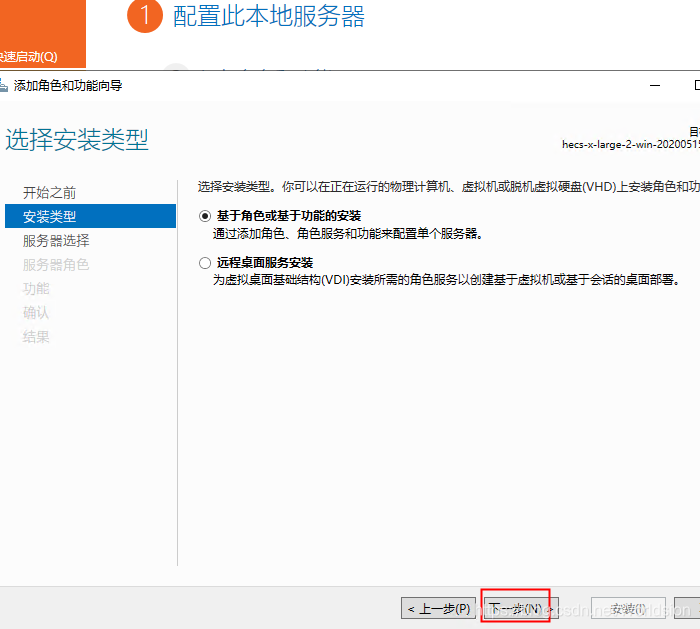Open 配置此本地服务器 link in Server Manager
This screenshot has width=700, height=629.
pyautogui.click(x=269, y=17)
